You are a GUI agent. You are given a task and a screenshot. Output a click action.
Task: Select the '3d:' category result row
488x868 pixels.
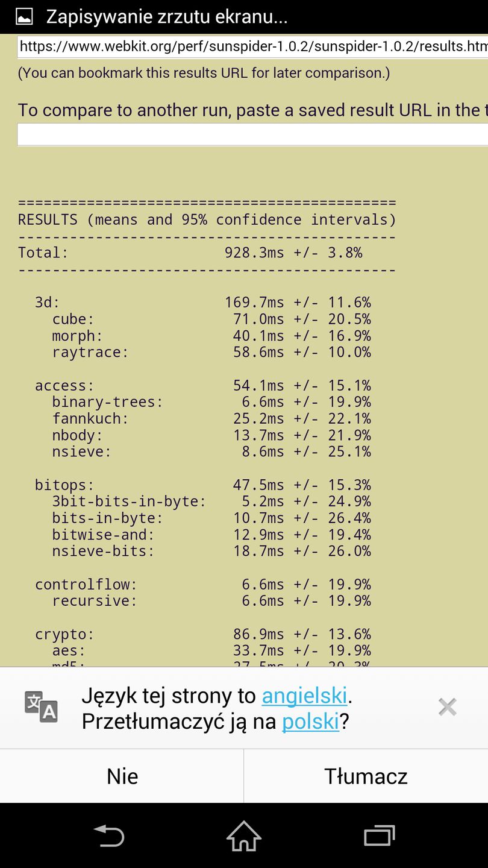click(202, 302)
